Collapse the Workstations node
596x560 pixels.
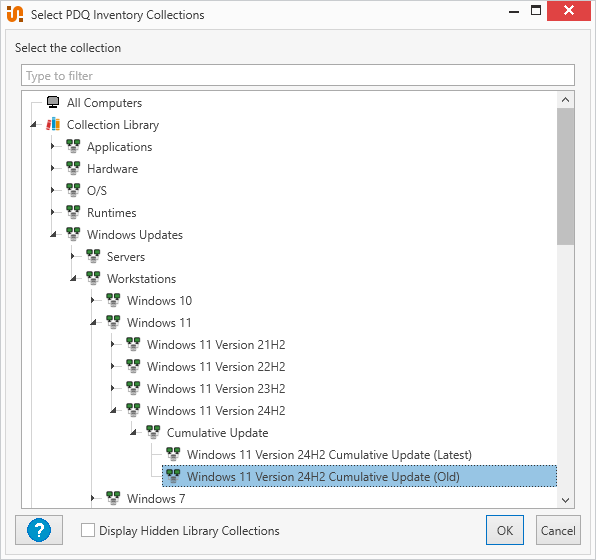[73, 279]
